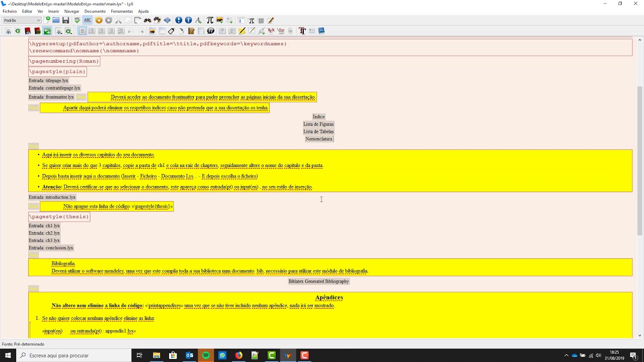Screen dimensions: 644x362
Task: Open Find and Replace via binoculars icon
Action: 147,20
